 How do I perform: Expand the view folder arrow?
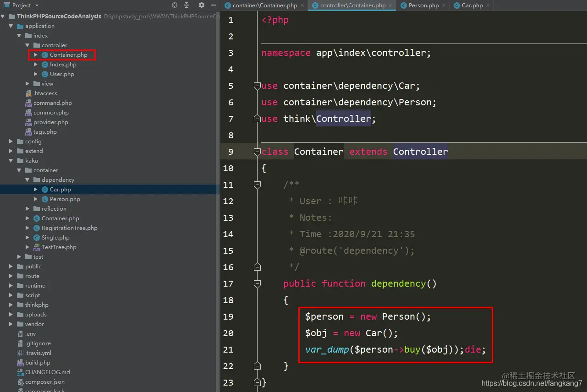27,84
